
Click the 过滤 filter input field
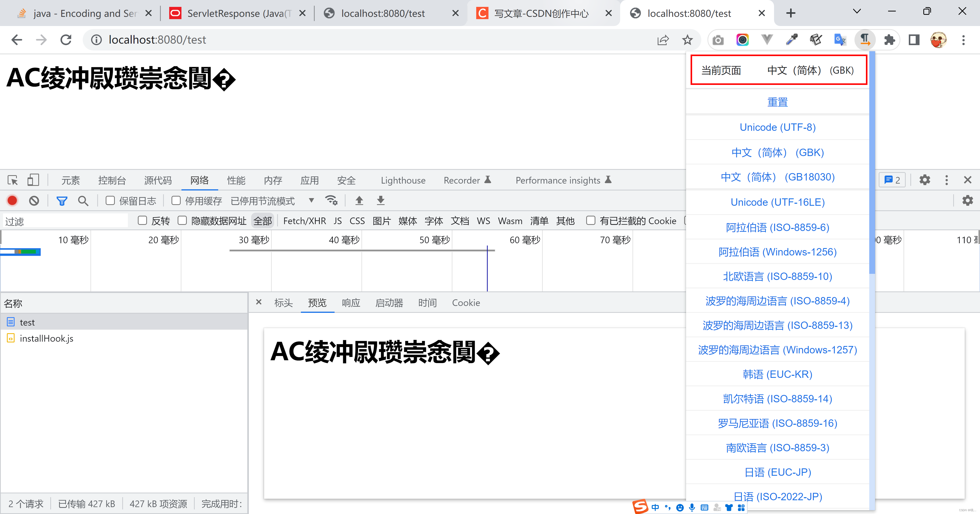pyautogui.click(x=65, y=221)
